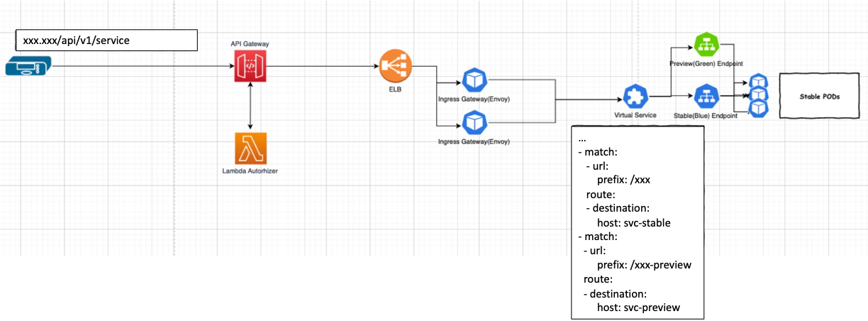Click the red API Gateway icon

[x=250, y=67]
